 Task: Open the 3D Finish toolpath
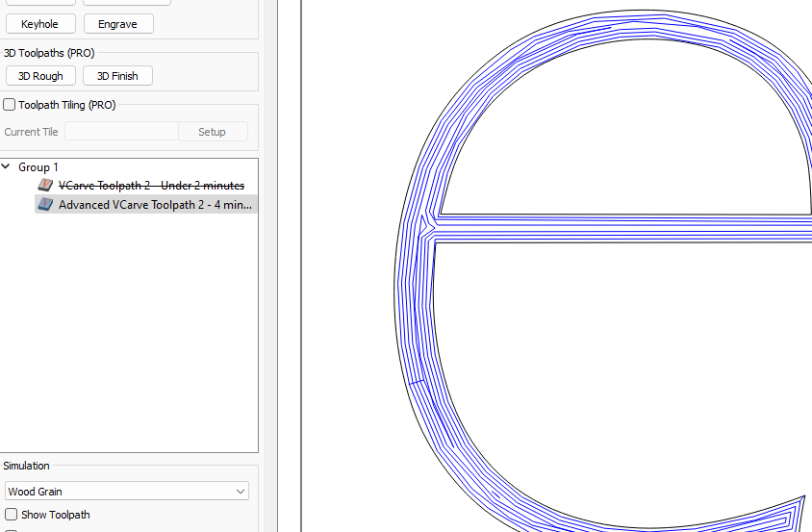point(117,76)
